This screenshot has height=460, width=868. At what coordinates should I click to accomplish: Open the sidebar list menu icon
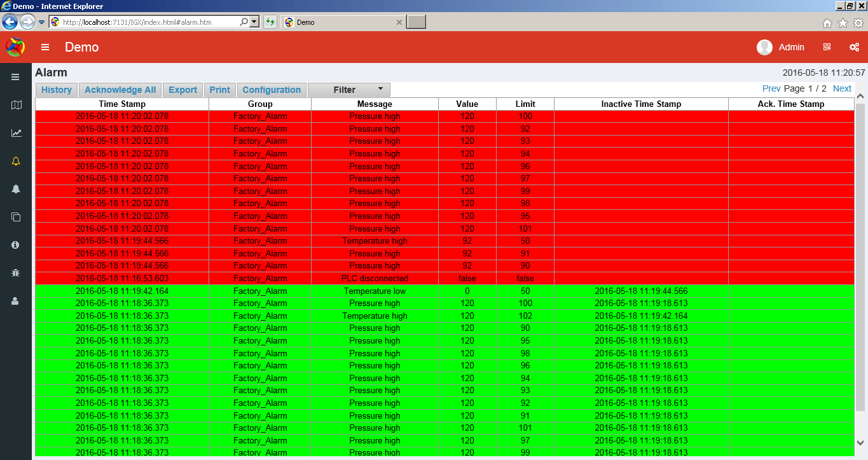pyautogui.click(x=15, y=77)
